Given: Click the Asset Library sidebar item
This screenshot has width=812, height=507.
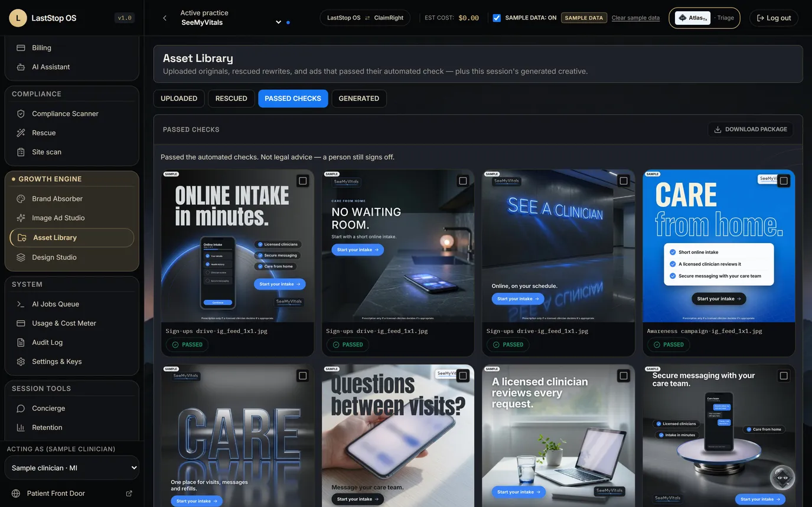Looking at the screenshot, I should (72, 238).
